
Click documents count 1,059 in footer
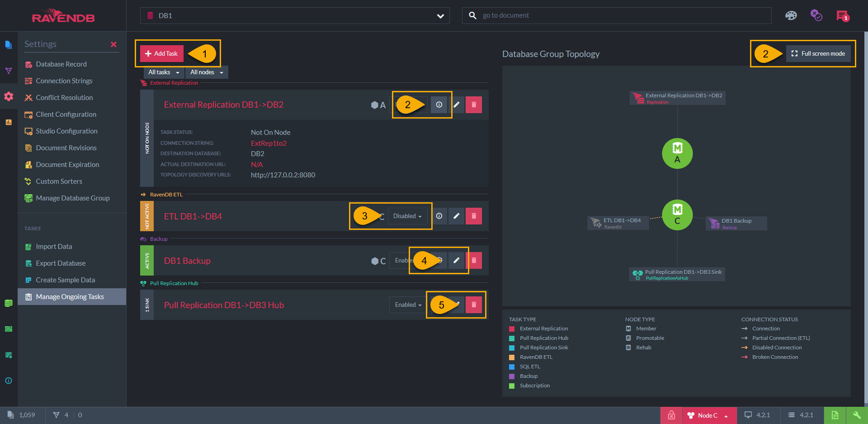[21, 415]
